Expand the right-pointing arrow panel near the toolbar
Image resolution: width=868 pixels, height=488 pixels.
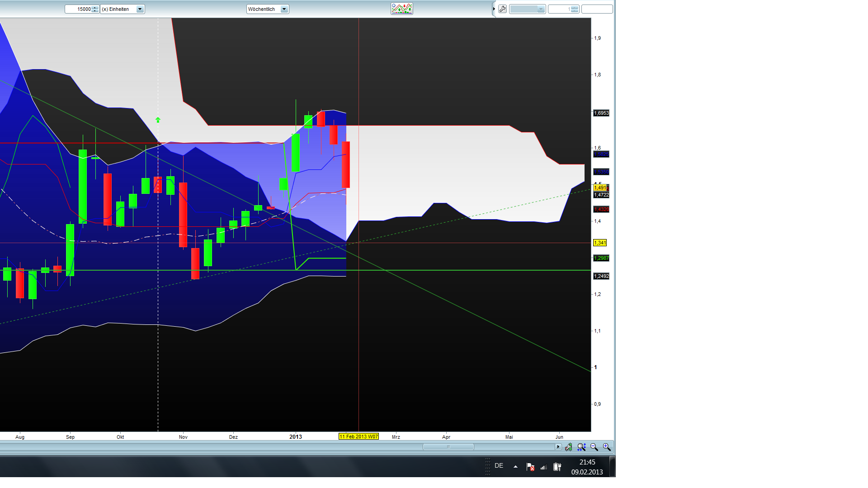pos(494,9)
